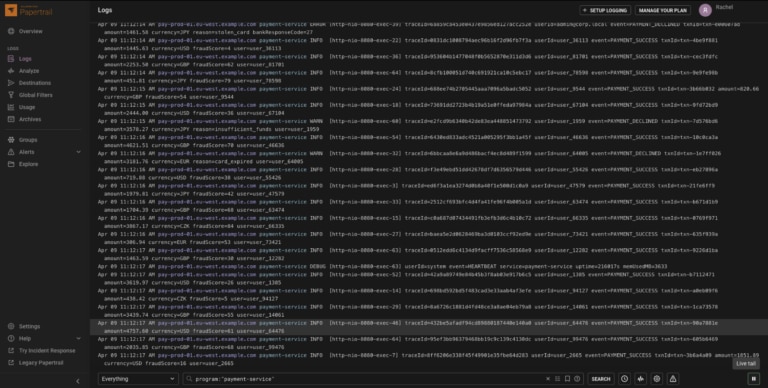This screenshot has width=768, height=388.
Task: Pause the live tail
Action: 754,379
